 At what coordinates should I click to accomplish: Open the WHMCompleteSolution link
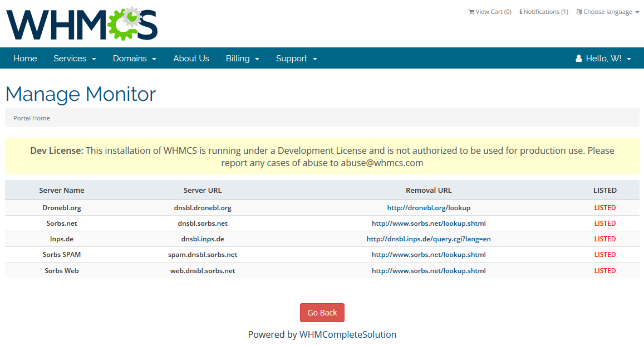click(x=348, y=334)
